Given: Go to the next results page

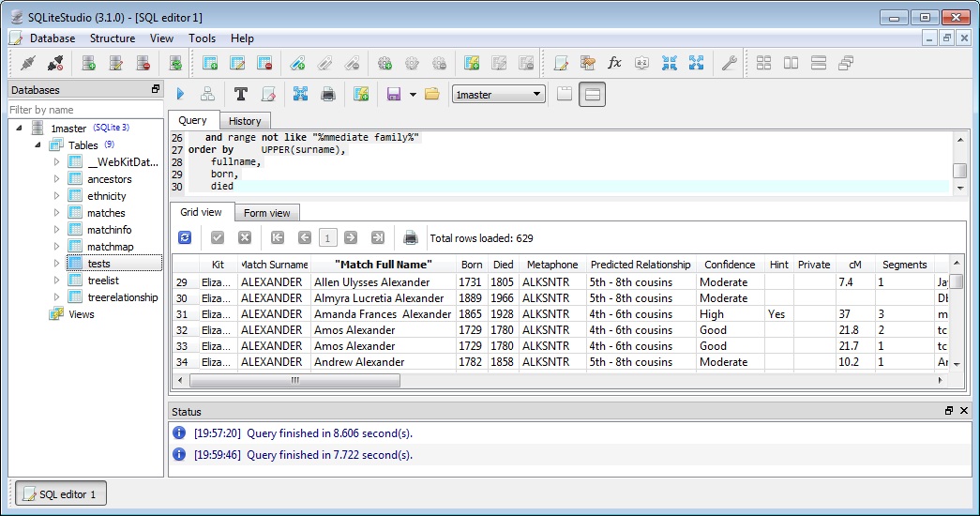Looking at the screenshot, I should [x=351, y=237].
